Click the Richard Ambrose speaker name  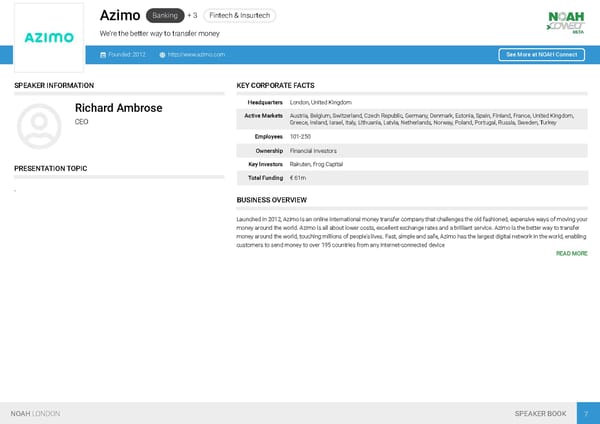118,108
